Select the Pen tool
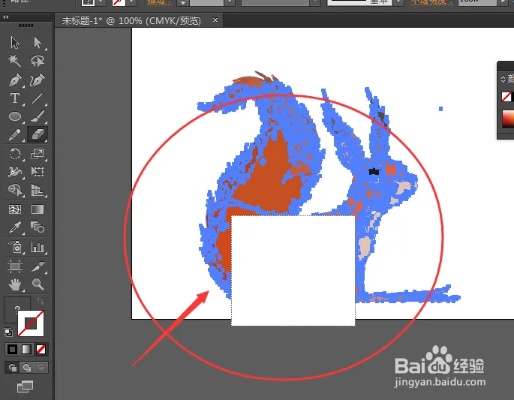The image size is (514, 400). pos(15,80)
